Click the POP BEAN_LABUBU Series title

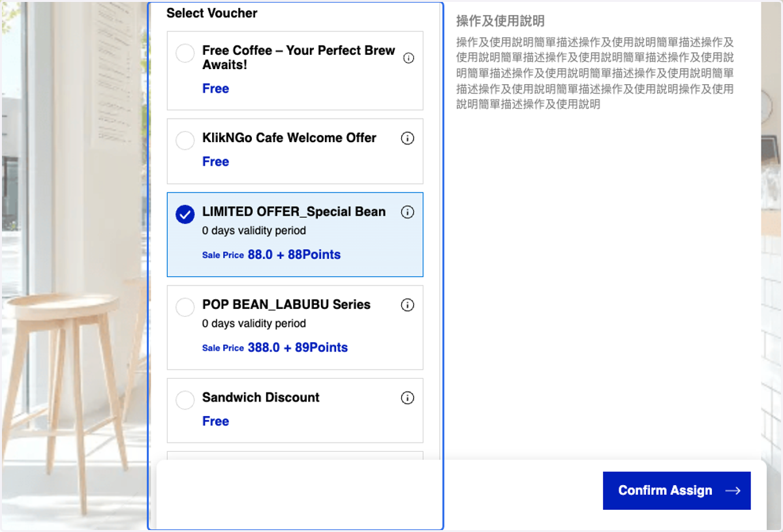(286, 304)
